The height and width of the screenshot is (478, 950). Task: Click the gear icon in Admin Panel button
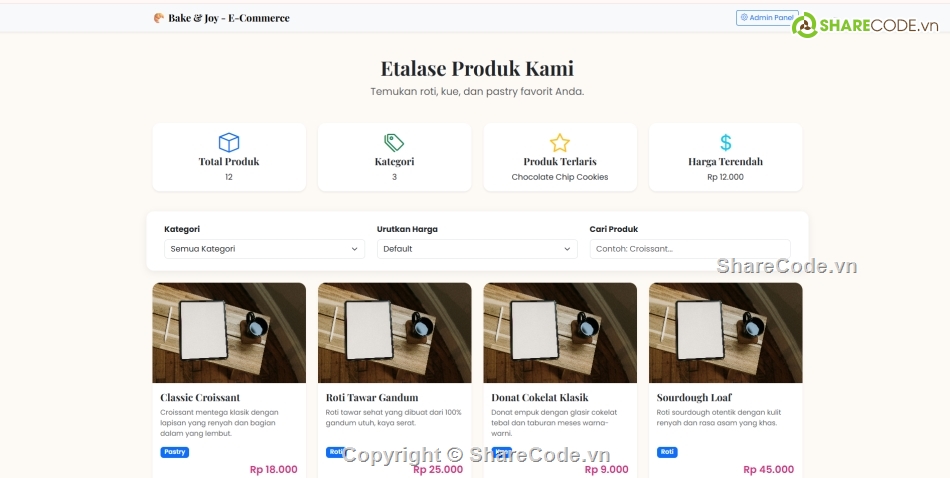click(744, 18)
